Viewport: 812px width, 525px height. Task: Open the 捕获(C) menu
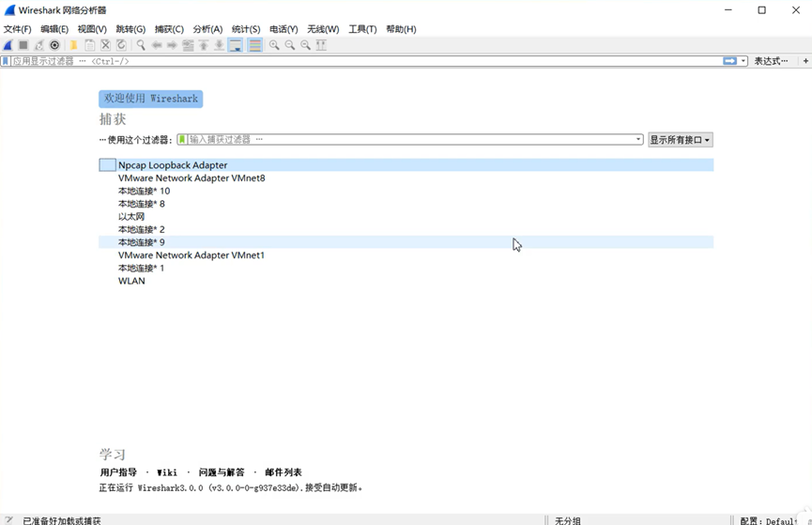(x=169, y=29)
